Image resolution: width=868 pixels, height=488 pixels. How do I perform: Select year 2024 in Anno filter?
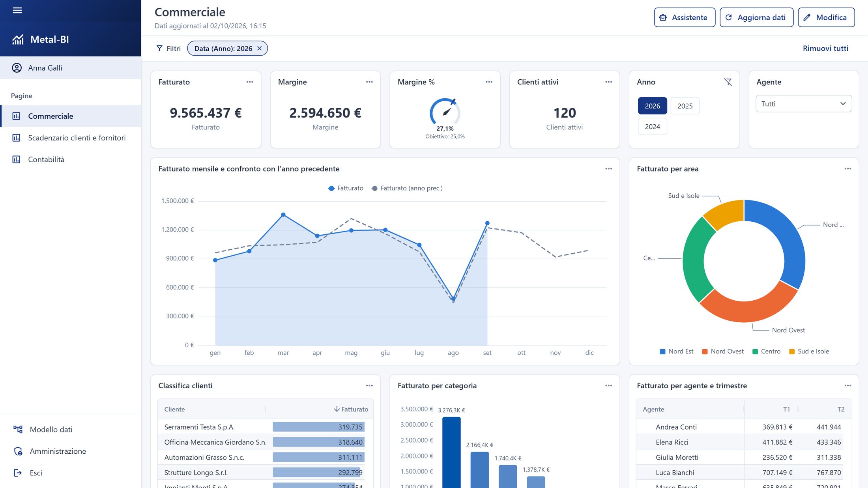click(x=652, y=127)
